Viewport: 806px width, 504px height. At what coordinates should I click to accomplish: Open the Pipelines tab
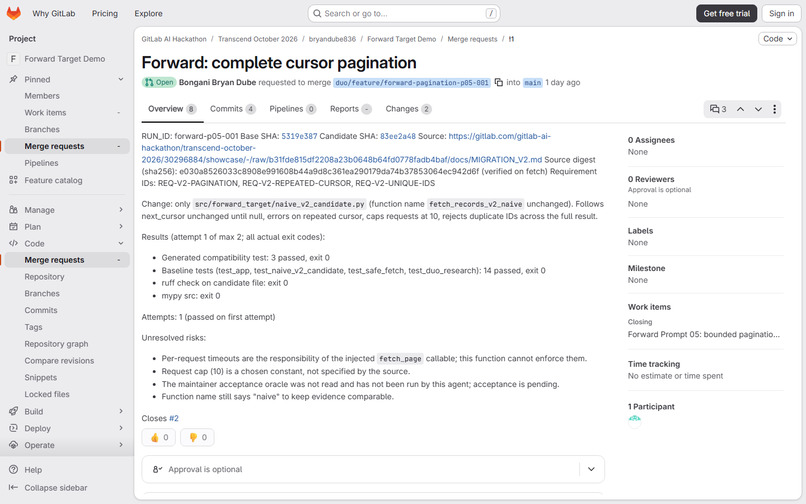point(292,109)
